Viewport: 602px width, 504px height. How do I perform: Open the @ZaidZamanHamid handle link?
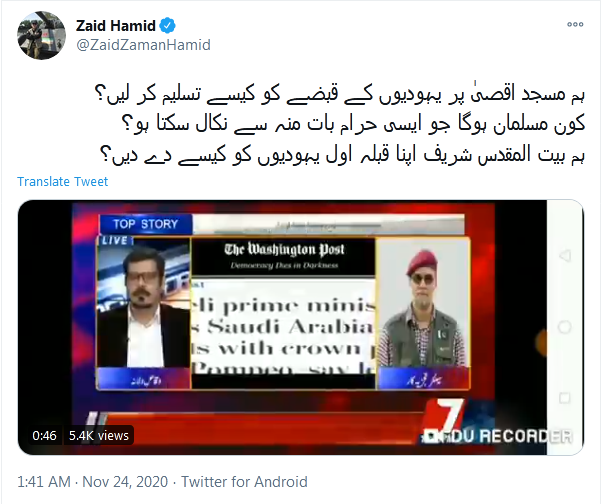coord(143,45)
